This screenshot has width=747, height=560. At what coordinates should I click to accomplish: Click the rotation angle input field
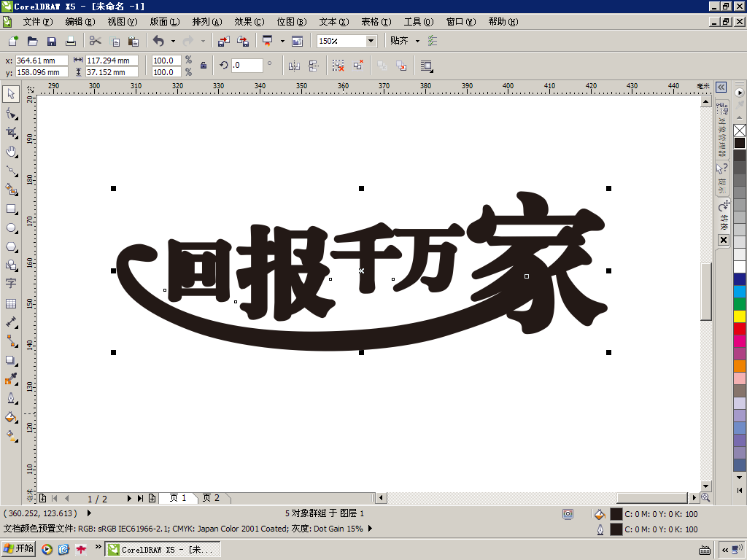[247, 65]
